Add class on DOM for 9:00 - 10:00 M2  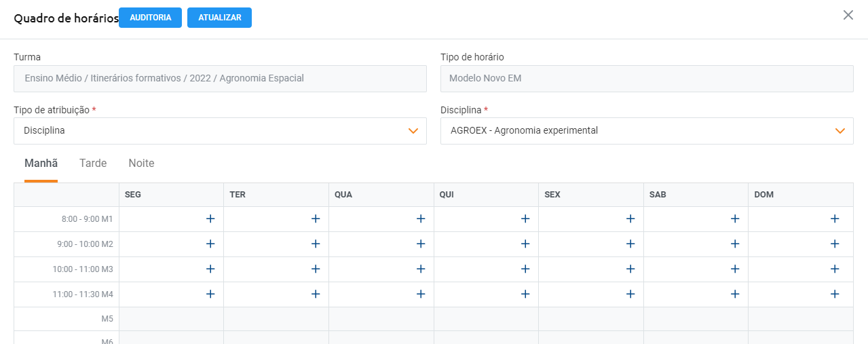point(835,244)
